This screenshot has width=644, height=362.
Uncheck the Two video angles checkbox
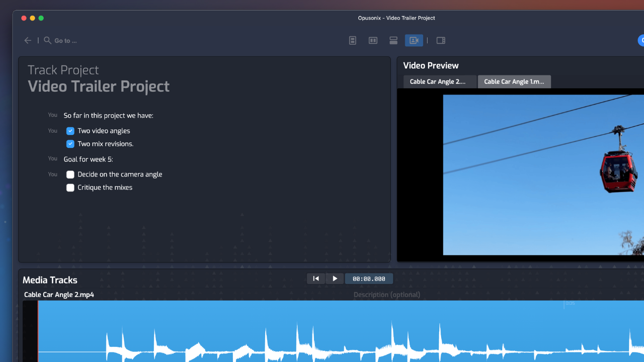point(70,131)
